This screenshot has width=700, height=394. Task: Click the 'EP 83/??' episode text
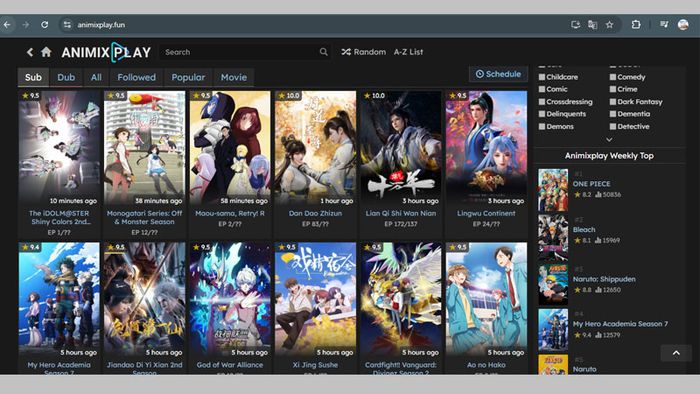pos(315,224)
